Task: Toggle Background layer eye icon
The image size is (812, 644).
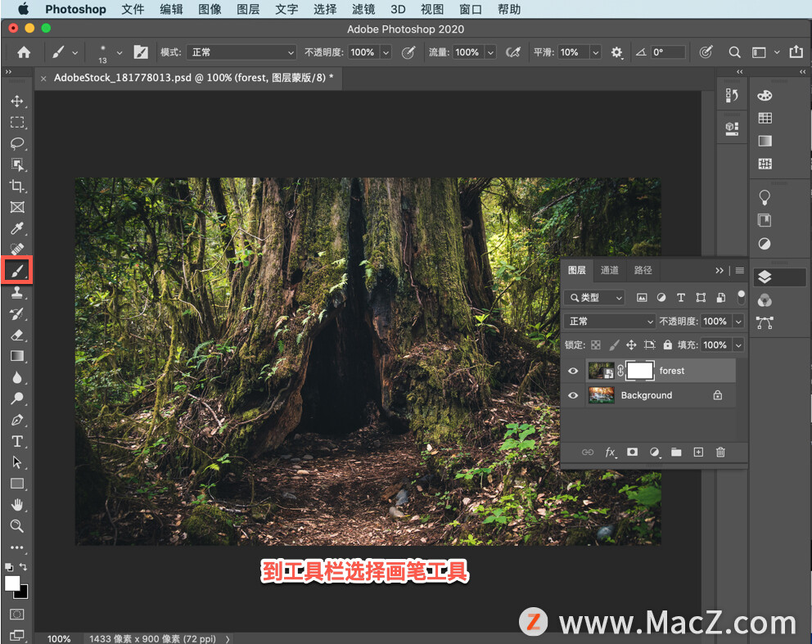Action: [573, 395]
